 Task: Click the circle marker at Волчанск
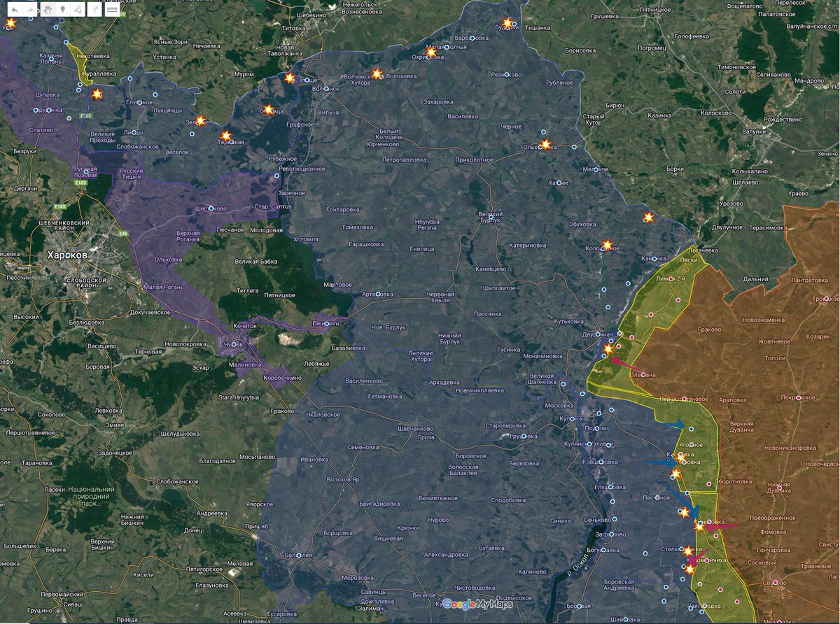point(325,88)
